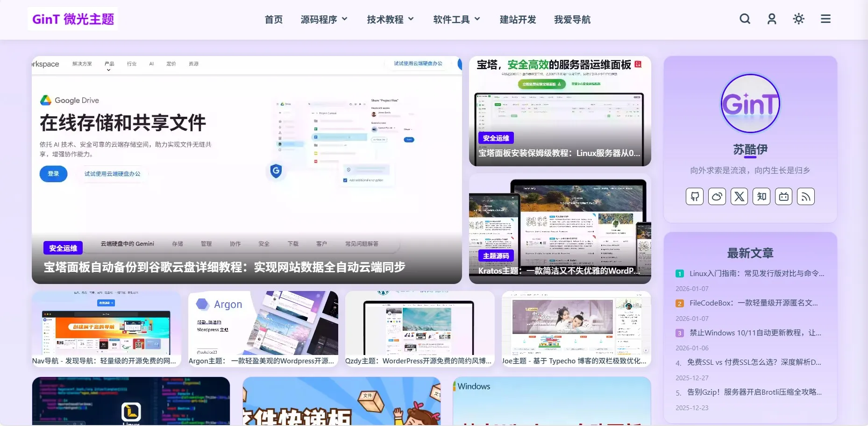
Task: Click the Linux terminal article thumbnail
Action: click(131, 401)
